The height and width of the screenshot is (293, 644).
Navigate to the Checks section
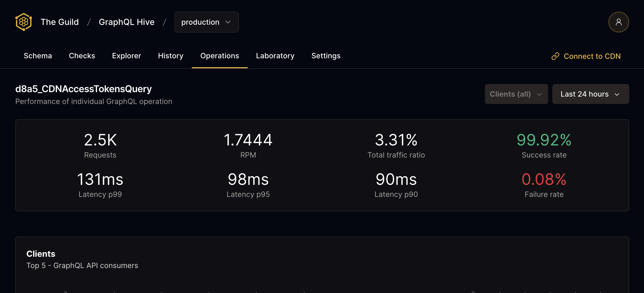point(82,55)
